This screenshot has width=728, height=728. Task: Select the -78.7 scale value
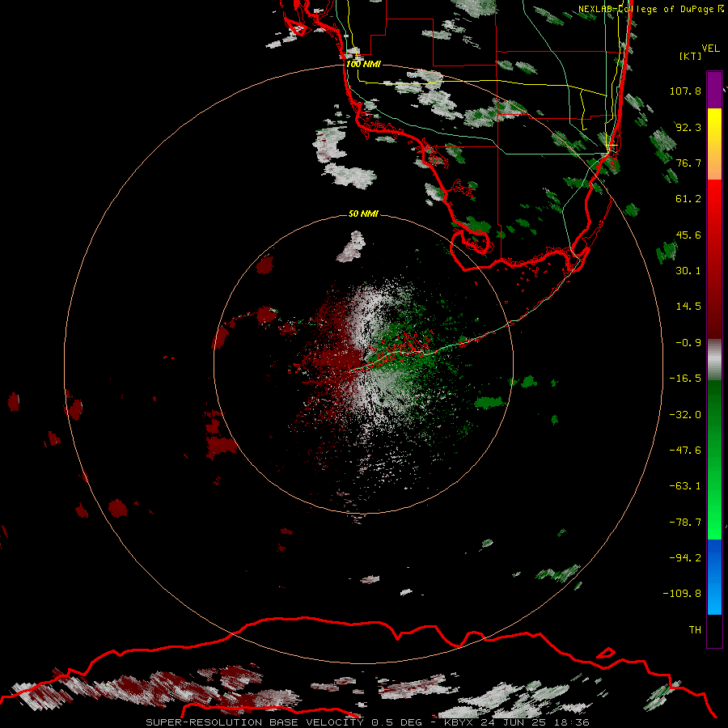click(x=685, y=523)
